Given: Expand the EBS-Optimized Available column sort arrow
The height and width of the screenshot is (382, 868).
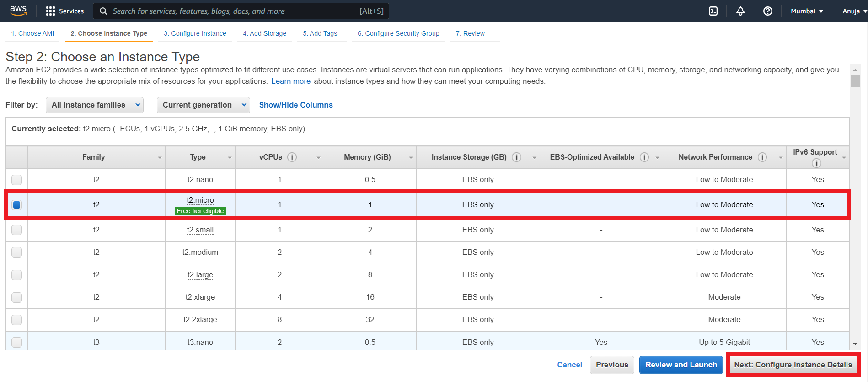Looking at the screenshot, I should point(657,158).
